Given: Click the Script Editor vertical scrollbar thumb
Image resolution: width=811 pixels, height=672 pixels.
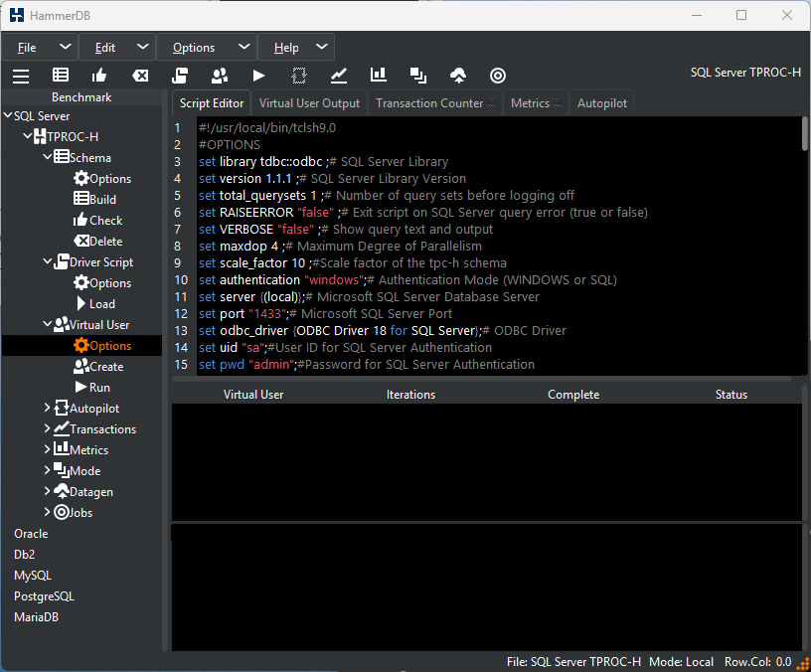Looking at the screenshot, I should [x=804, y=133].
